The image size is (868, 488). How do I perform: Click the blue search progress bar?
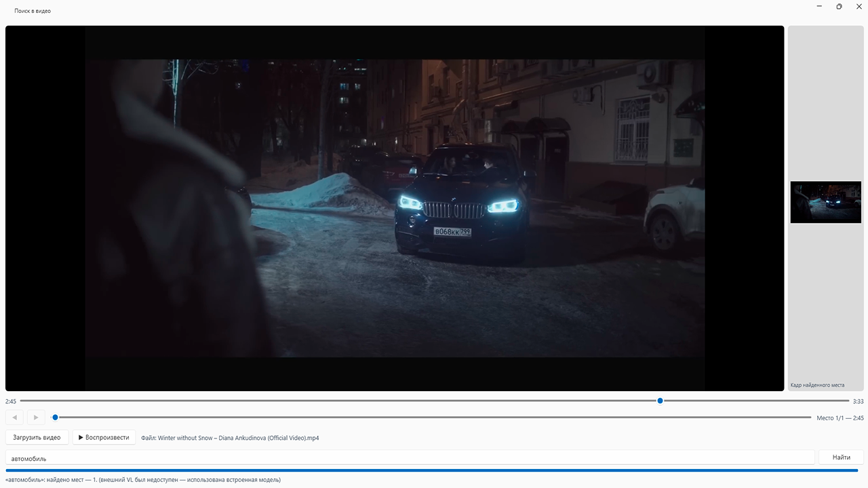pyautogui.click(x=431, y=470)
